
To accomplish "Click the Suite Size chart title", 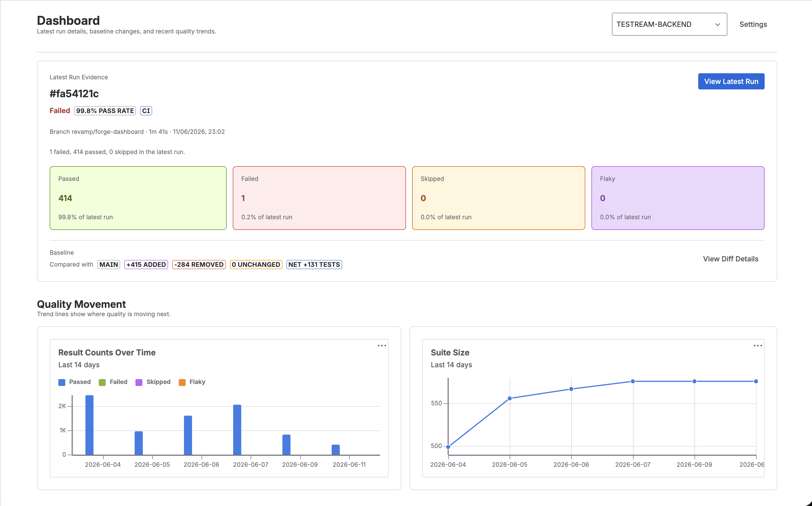I will pyautogui.click(x=450, y=353).
